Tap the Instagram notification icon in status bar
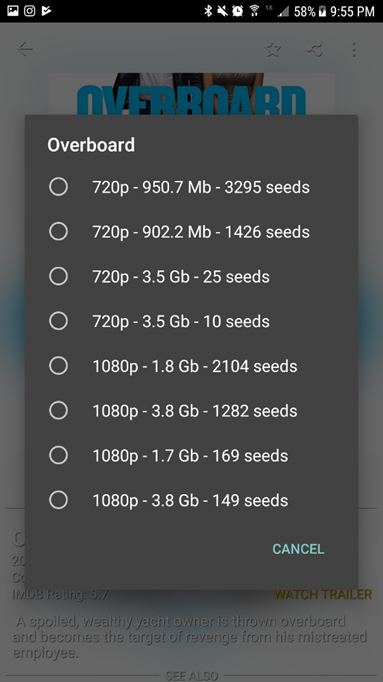 pos(30,10)
